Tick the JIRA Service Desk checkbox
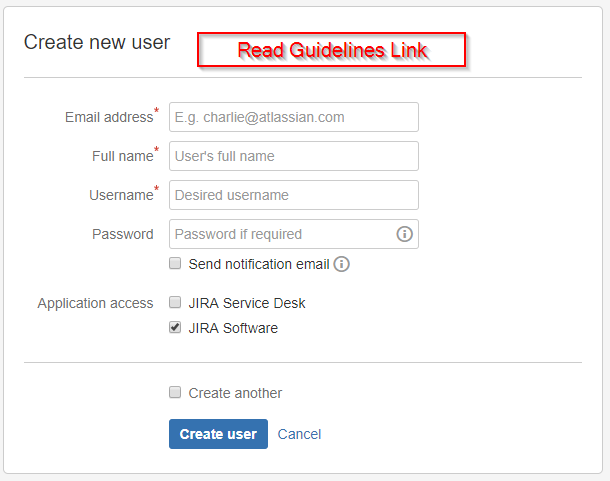The image size is (610, 481). tap(175, 302)
